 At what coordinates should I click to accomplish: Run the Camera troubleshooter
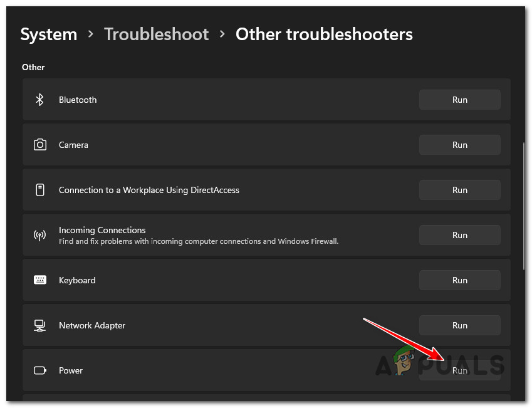(460, 145)
